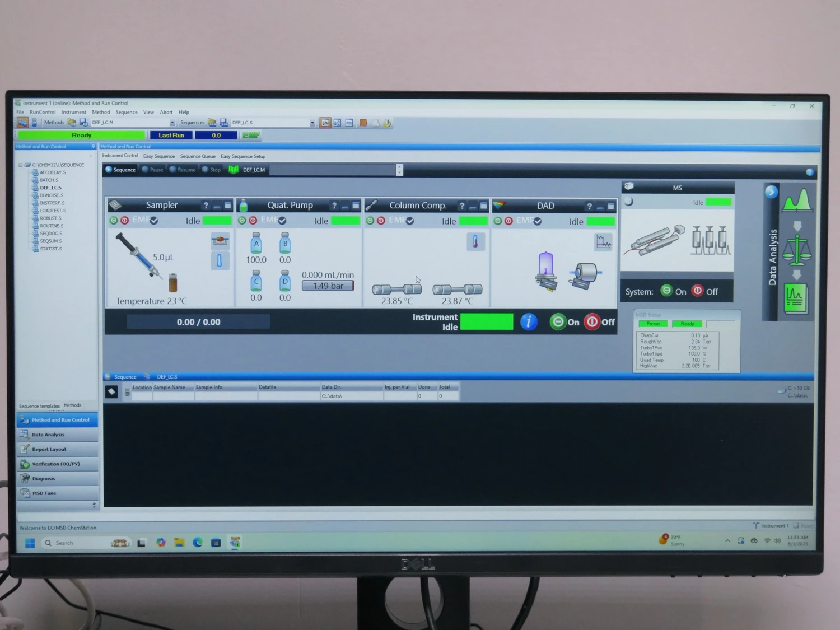840x630 pixels.
Task: Switch to the Sequence Queue tab
Action: [x=197, y=156]
